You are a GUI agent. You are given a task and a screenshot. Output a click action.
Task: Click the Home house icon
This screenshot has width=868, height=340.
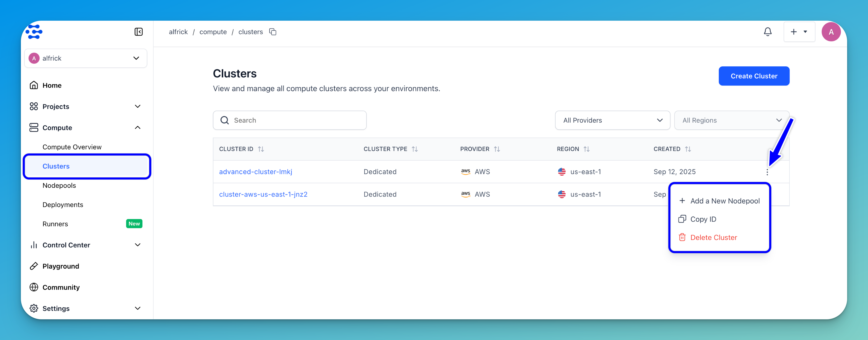pyautogui.click(x=34, y=85)
